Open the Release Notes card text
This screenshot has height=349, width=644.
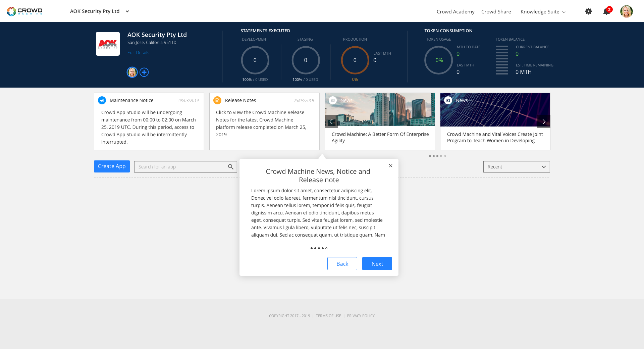tap(262, 123)
